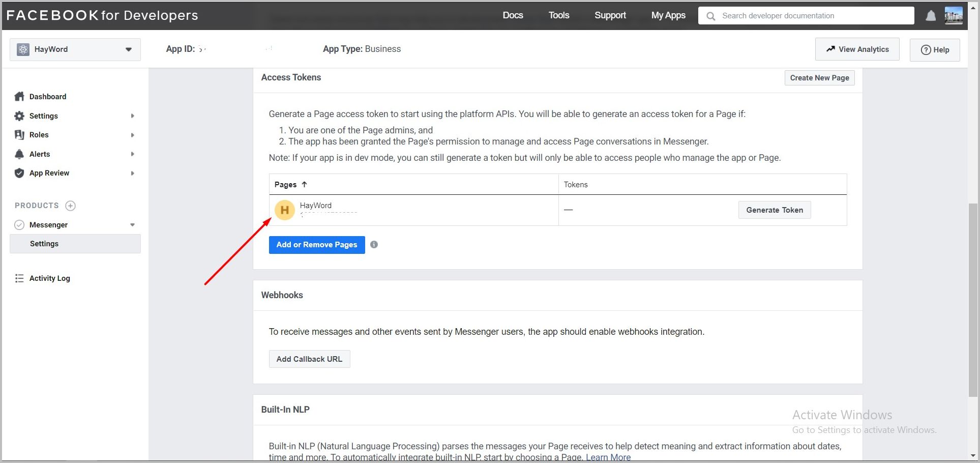Screen dimensions: 980x463
Task: Click the App Review shield icon
Action: coord(19,173)
